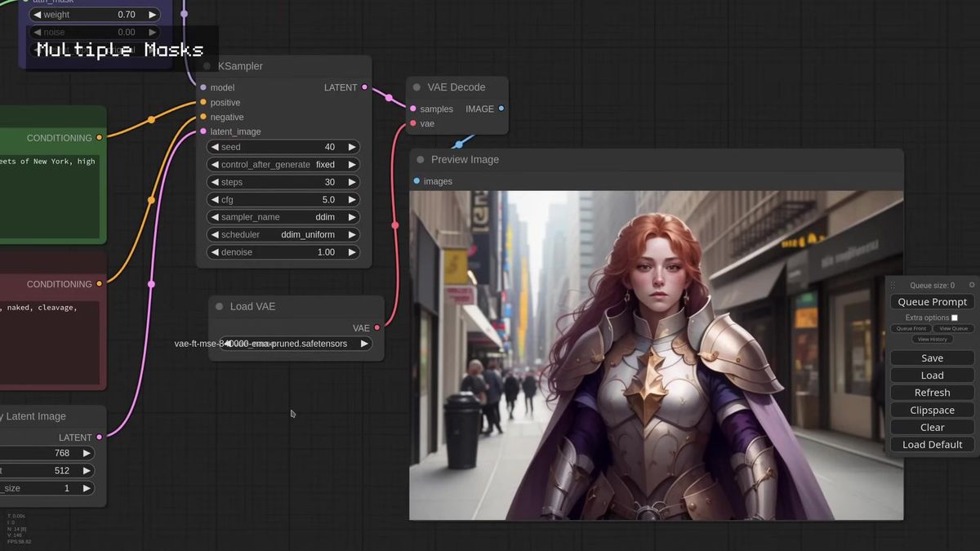The width and height of the screenshot is (980, 551).
Task: Increase denoise with the right arrow
Action: coord(352,252)
